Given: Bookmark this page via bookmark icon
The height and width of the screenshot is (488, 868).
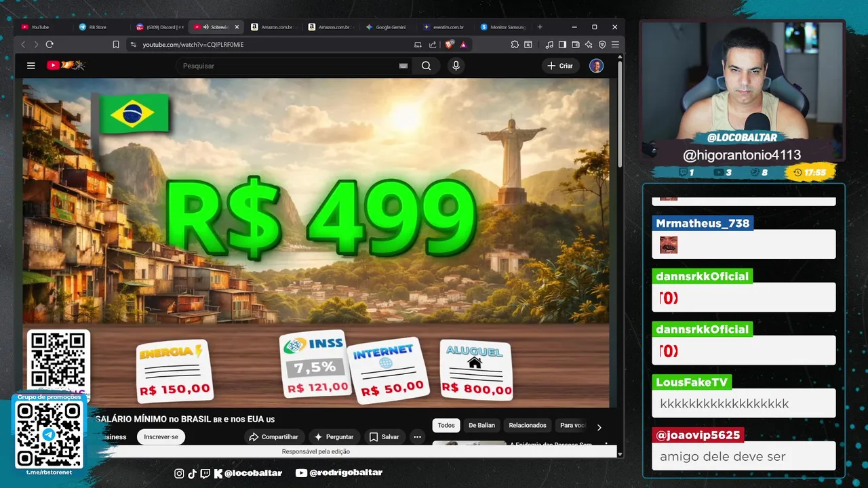Looking at the screenshot, I should coord(116,45).
